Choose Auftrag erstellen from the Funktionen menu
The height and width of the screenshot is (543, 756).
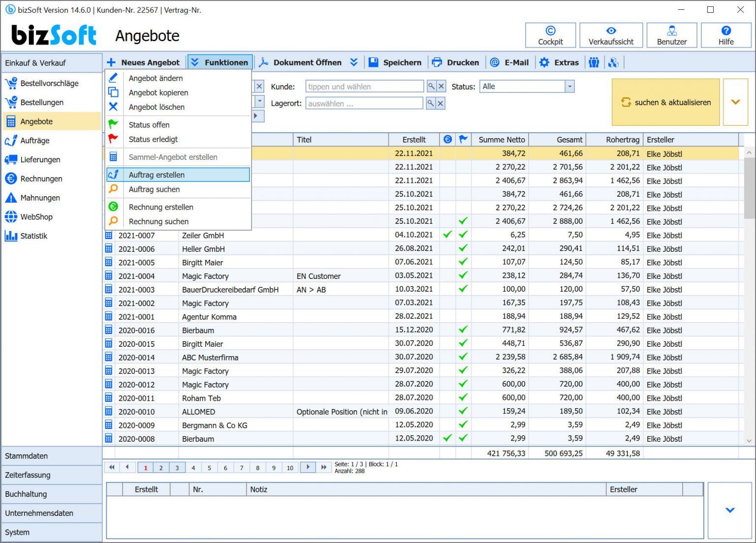156,175
